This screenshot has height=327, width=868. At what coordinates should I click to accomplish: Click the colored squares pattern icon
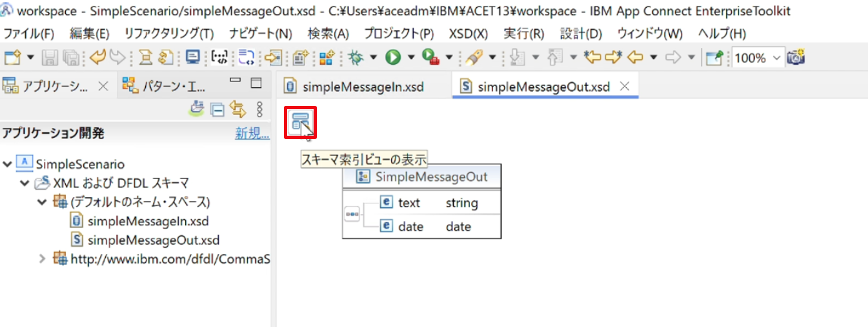point(327,58)
